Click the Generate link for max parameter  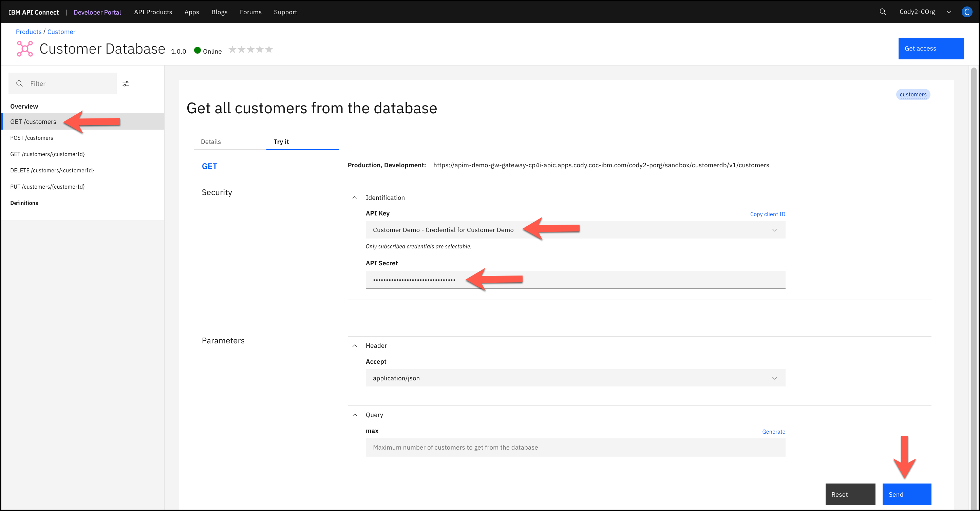point(773,431)
